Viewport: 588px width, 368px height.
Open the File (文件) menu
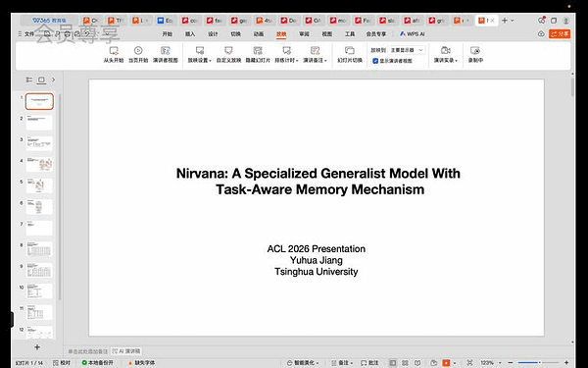pos(26,34)
